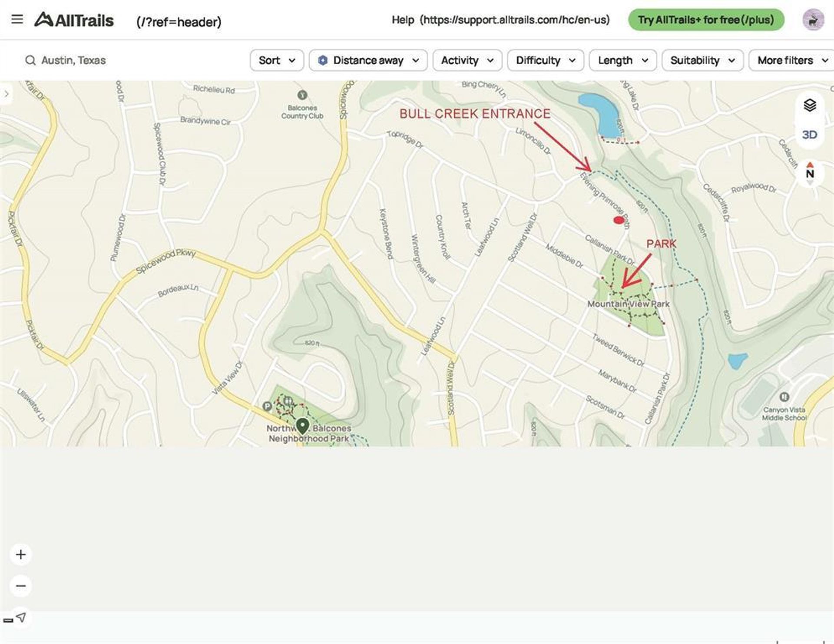Click the Brandywine Cir street label
Viewport: 834px width, 644px height.
tap(205, 121)
